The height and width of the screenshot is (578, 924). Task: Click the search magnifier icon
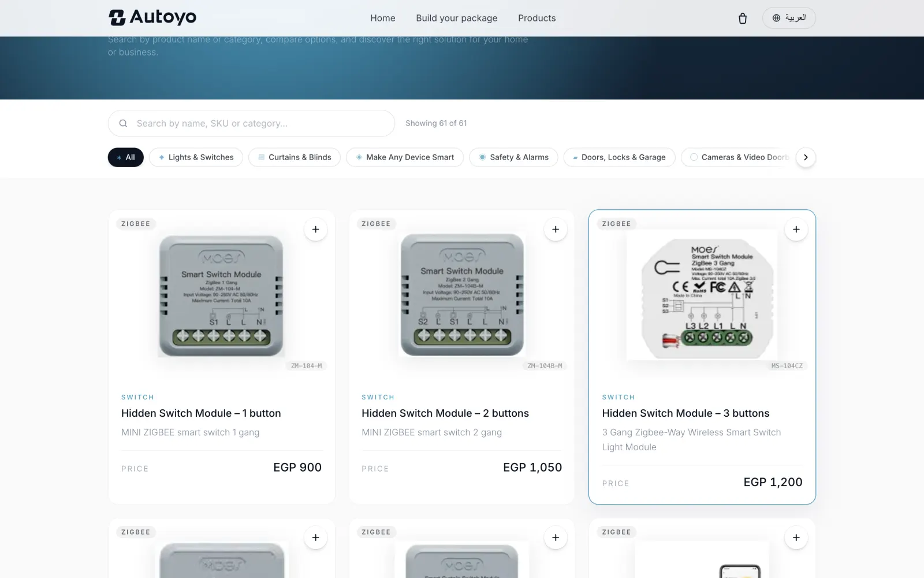point(123,123)
